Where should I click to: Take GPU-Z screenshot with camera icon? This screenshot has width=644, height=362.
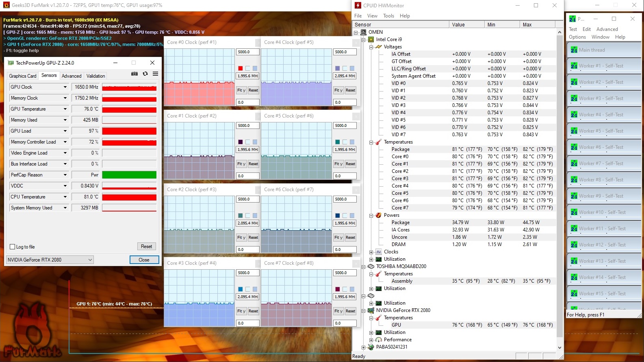134,74
